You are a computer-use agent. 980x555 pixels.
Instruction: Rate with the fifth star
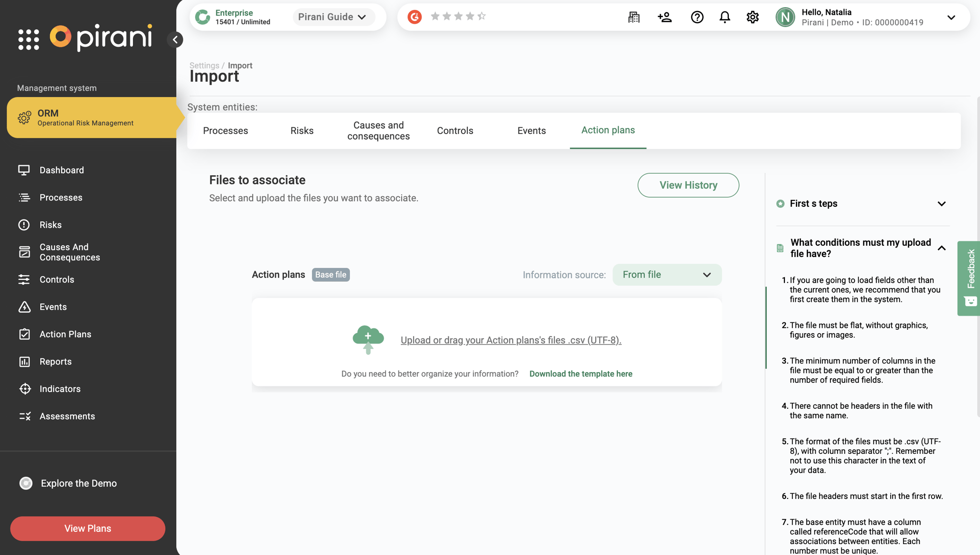tap(481, 16)
